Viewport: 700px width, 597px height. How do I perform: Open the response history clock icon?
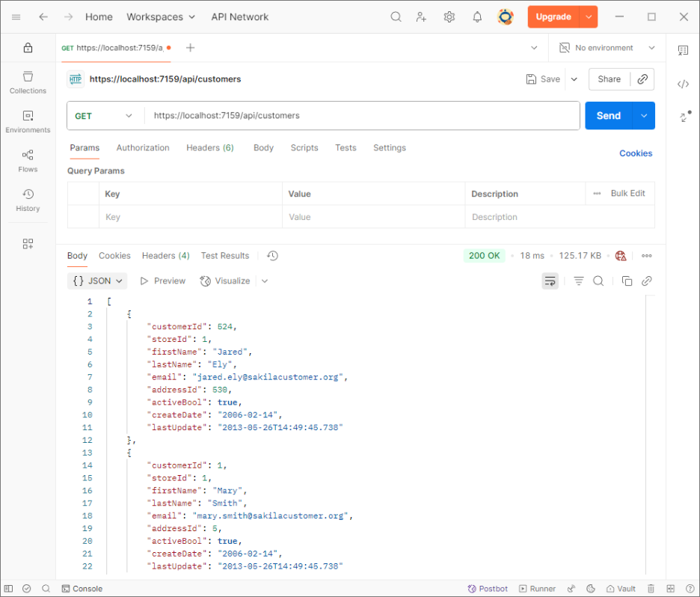tap(272, 256)
